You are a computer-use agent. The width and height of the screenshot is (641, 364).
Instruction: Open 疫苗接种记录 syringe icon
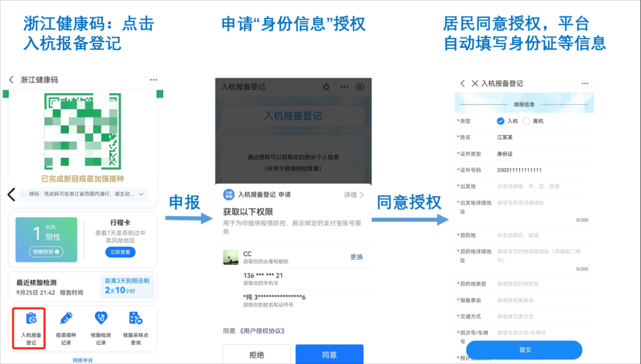pos(66,328)
